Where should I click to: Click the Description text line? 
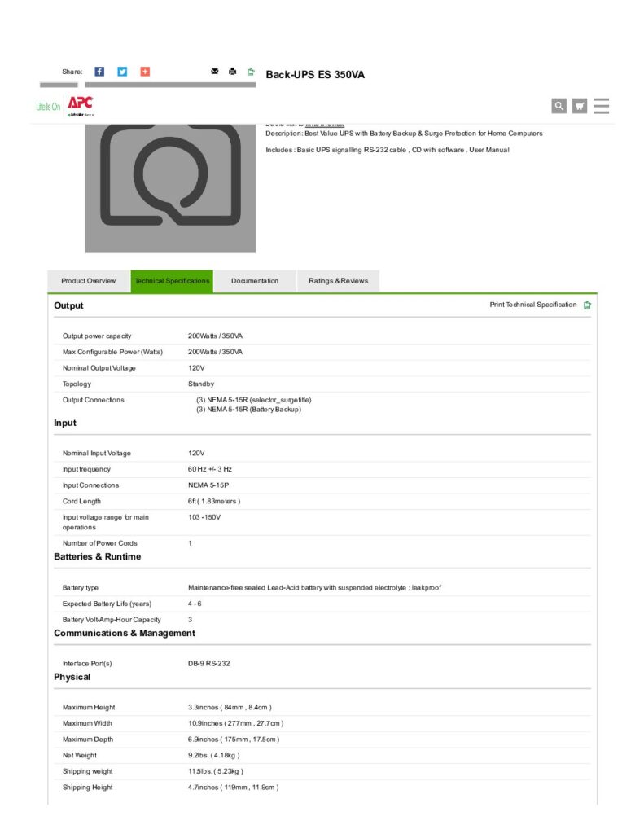tap(404, 134)
